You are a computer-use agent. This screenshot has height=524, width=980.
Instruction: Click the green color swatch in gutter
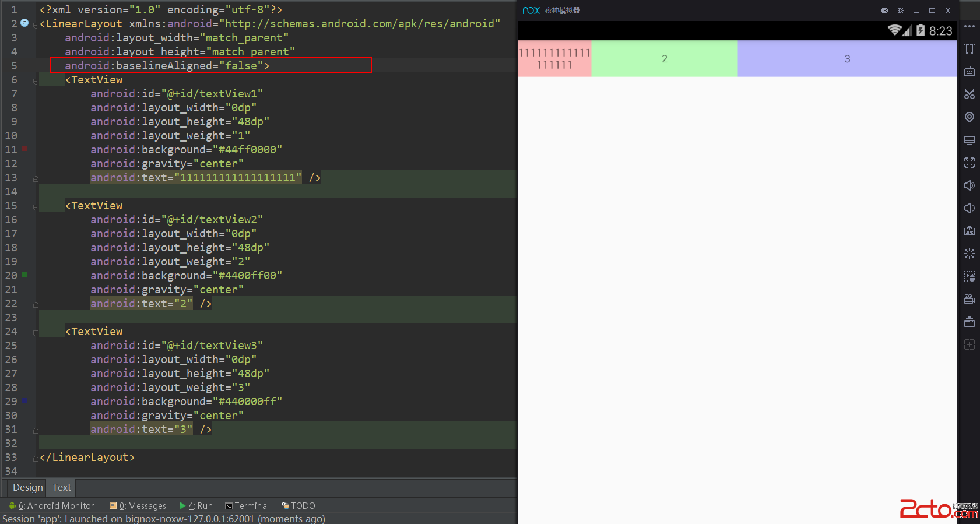coord(24,275)
